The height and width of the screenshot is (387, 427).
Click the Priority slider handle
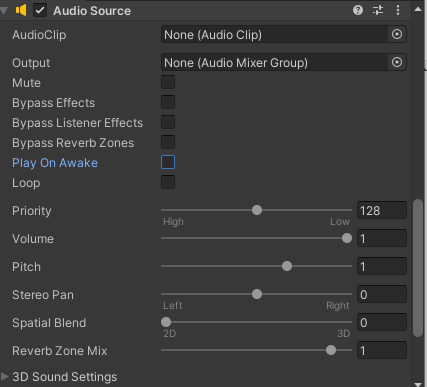pyautogui.click(x=257, y=210)
